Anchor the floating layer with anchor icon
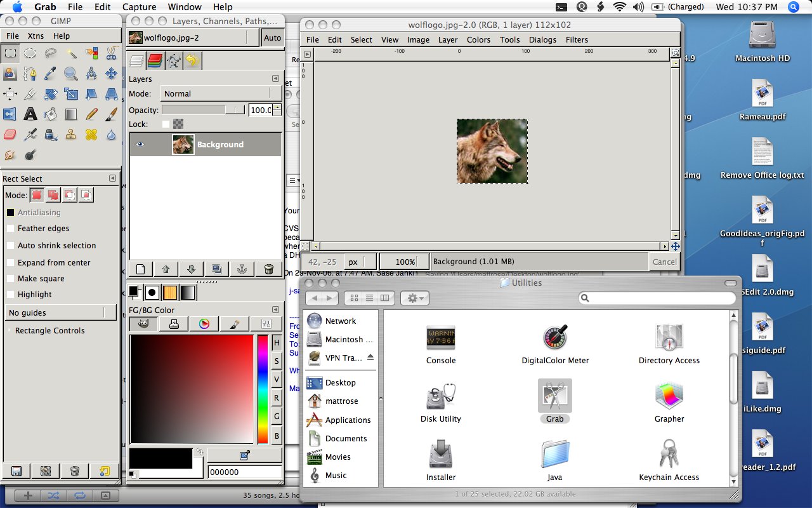Image resolution: width=812 pixels, height=508 pixels. pyautogui.click(x=243, y=269)
